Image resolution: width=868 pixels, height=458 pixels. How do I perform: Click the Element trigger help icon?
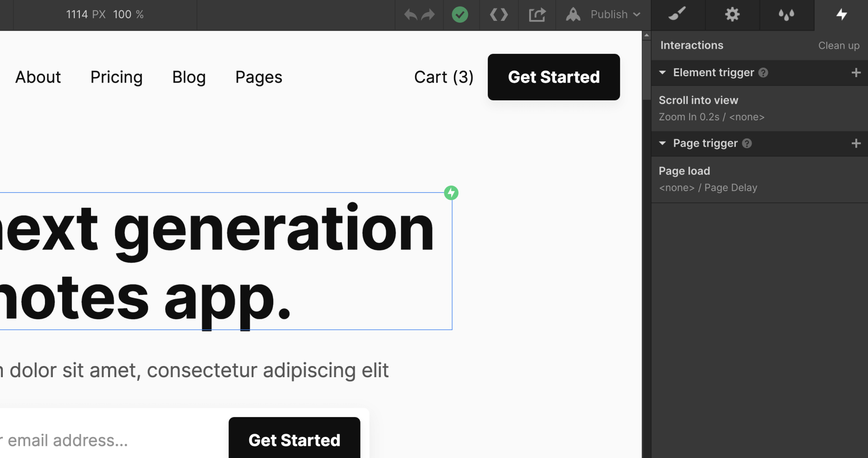point(763,72)
